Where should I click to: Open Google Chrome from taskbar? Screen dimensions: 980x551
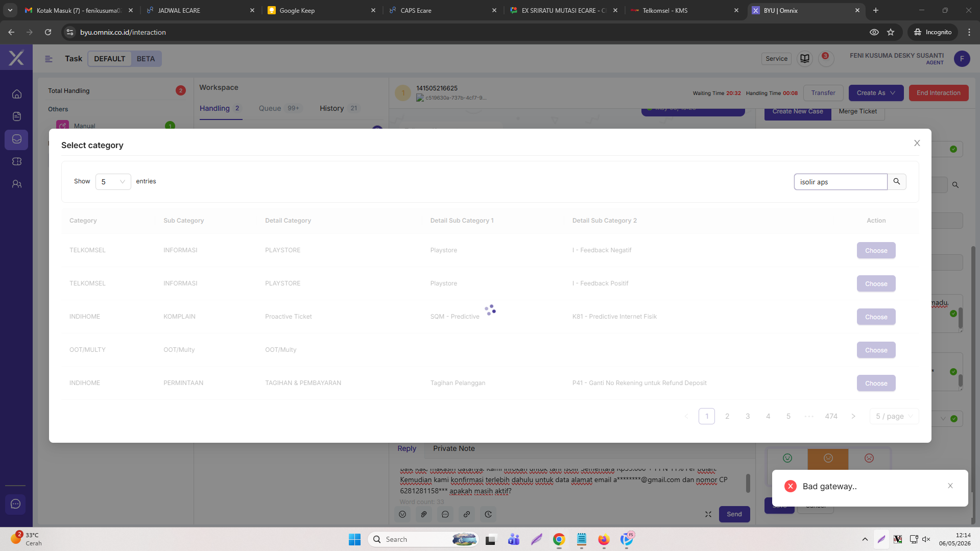[x=559, y=539]
